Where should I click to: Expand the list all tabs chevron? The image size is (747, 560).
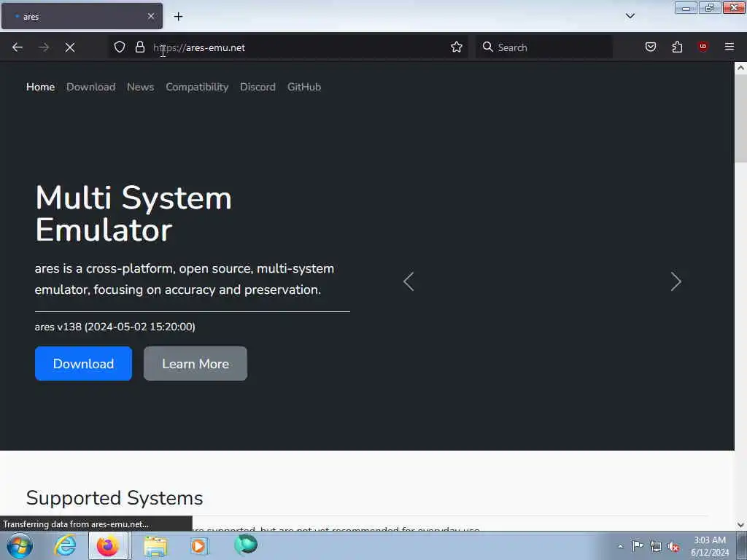[630, 16]
